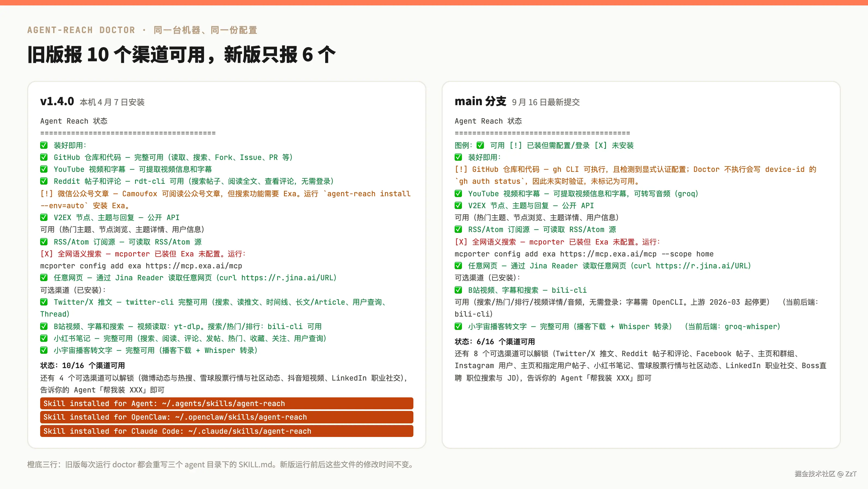
Task: Click the 状态: 10/16 个渠道可用 line
Action: (82, 365)
